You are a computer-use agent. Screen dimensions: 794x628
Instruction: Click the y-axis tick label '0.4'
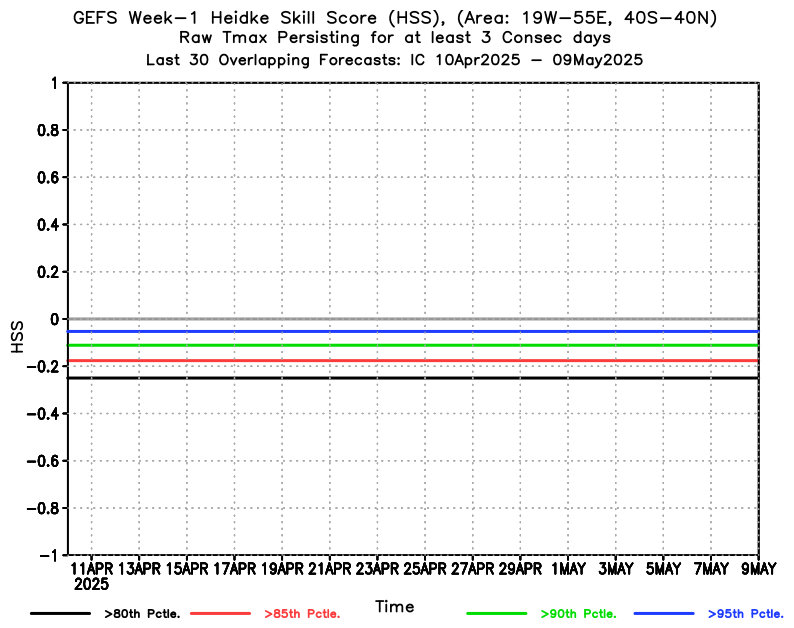tap(48, 225)
